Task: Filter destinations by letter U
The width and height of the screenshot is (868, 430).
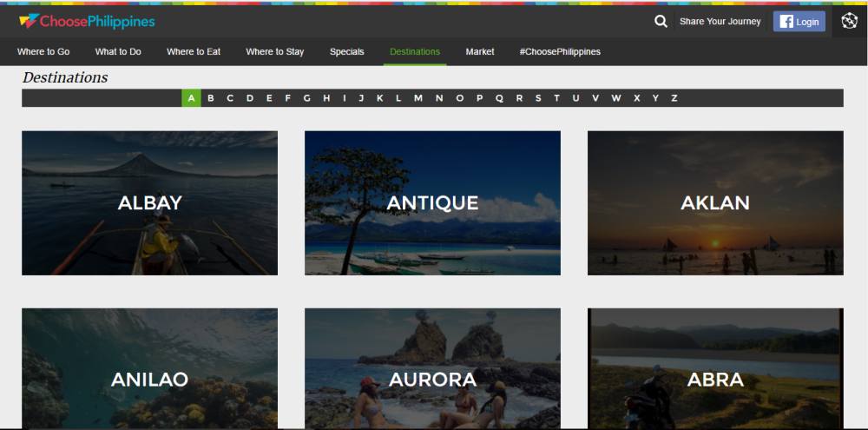Action: 575,98
